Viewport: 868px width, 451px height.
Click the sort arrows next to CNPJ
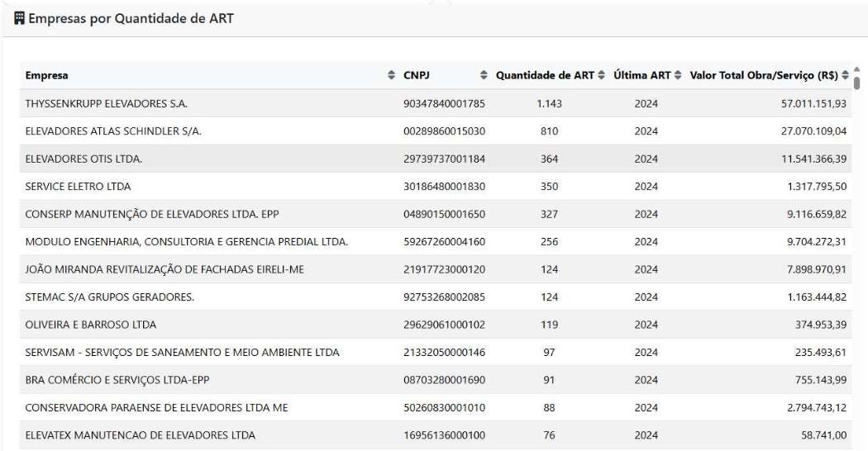484,75
